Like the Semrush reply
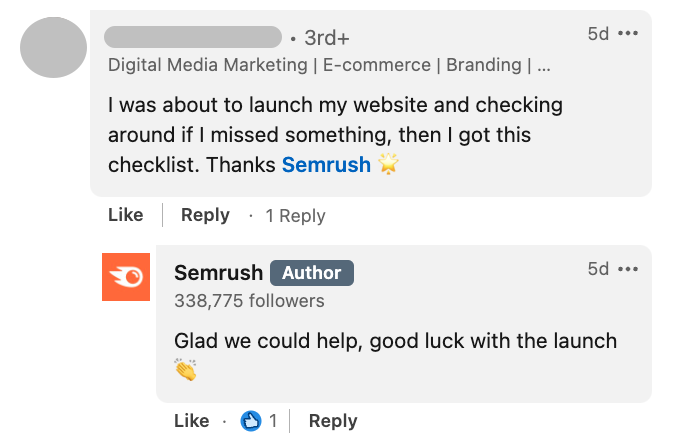 pyautogui.click(x=191, y=421)
